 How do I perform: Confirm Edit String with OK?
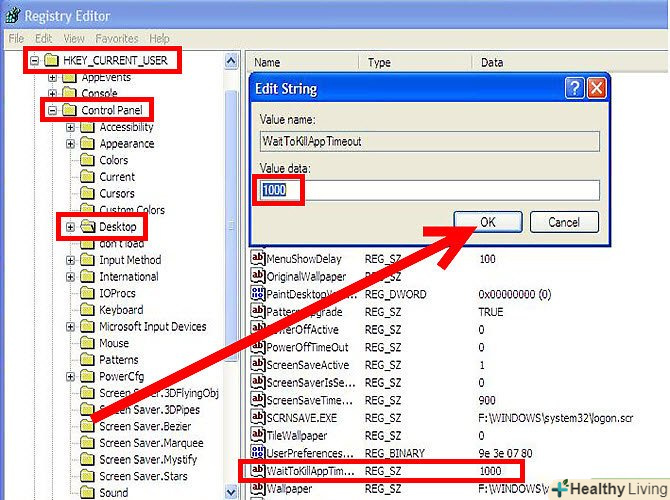488,222
